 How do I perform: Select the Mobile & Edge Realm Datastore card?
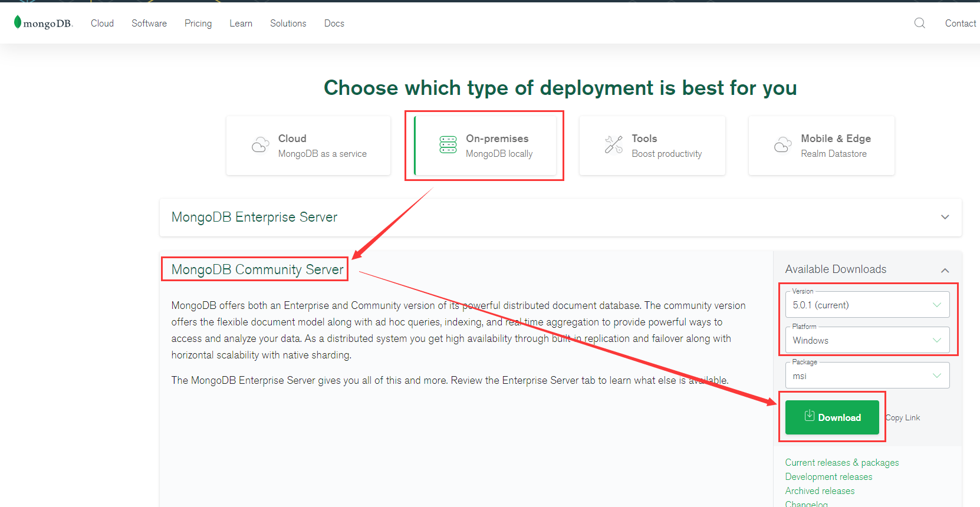tap(821, 146)
